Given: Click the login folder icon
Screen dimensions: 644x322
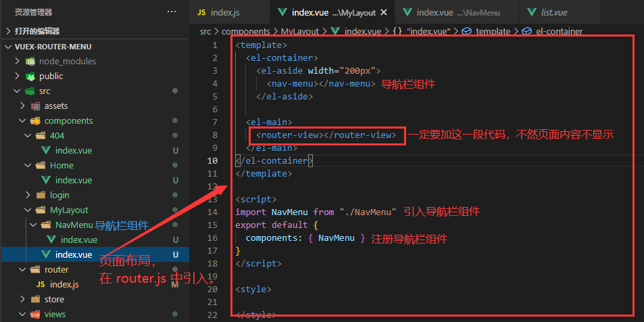Looking at the screenshot, I should pyautogui.click(x=41, y=195).
